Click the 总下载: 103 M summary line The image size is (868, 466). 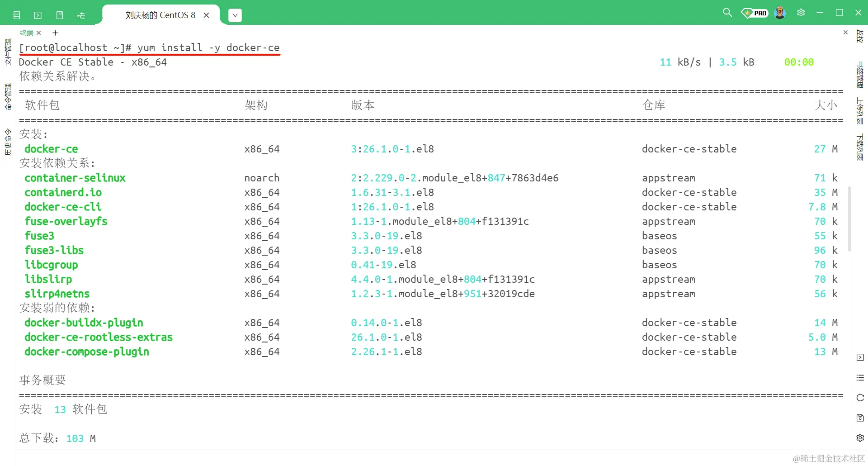click(x=57, y=438)
